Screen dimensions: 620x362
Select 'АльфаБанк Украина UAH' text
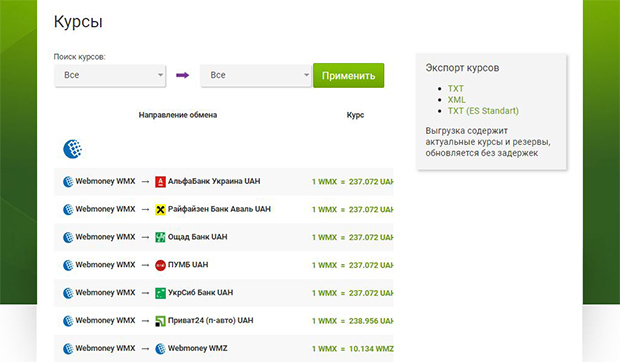(x=214, y=181)
